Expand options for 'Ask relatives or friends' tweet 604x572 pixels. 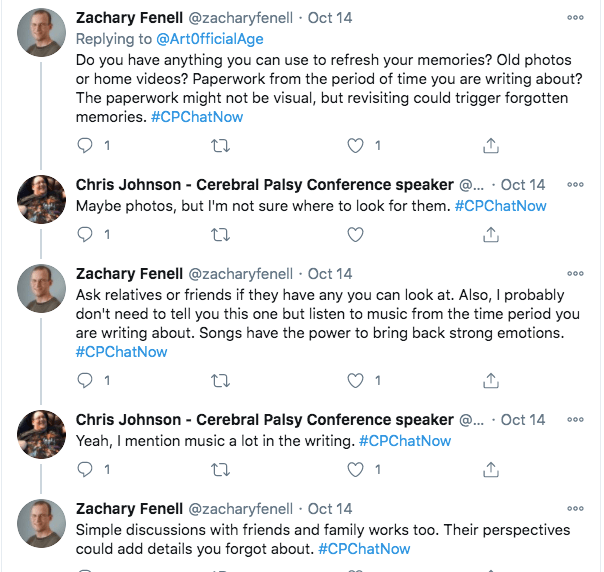click(575, 273)
